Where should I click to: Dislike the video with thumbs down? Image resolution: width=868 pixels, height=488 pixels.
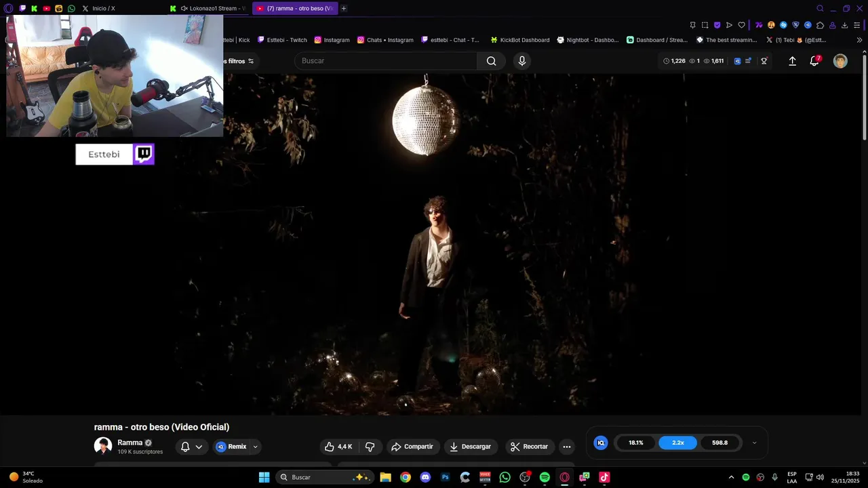pos(370,447)
